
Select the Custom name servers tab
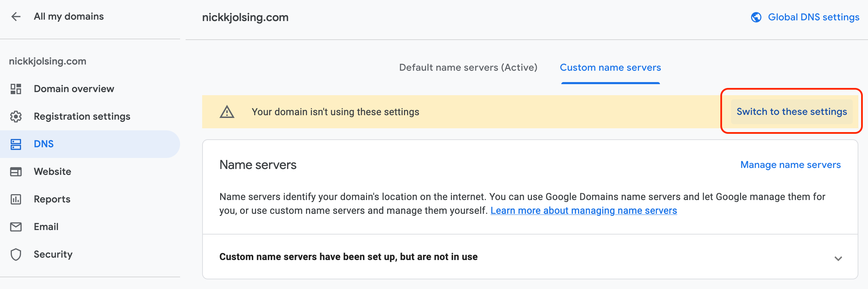point(610,68)
